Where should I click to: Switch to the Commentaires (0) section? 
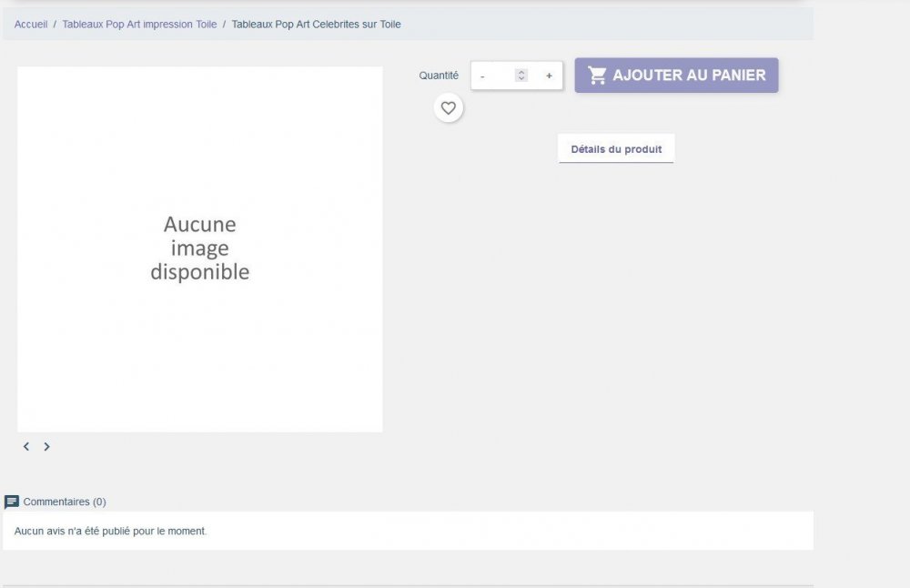64,502
